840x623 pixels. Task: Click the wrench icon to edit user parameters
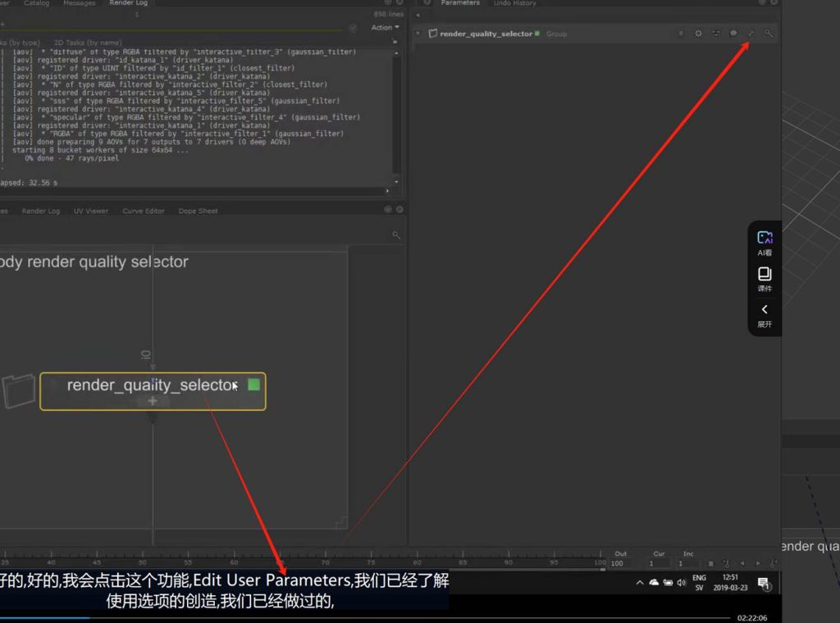click(x=751, y=34)
